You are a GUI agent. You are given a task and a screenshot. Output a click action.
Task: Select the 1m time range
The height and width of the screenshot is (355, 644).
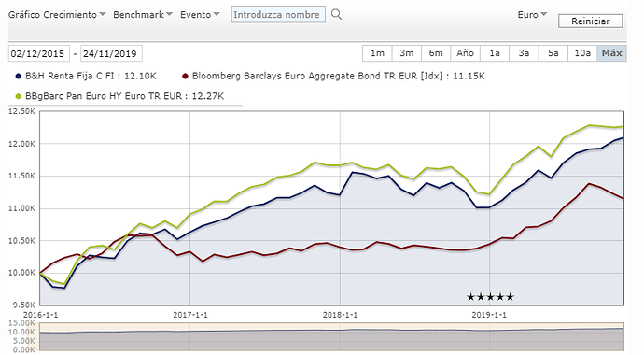377,53
